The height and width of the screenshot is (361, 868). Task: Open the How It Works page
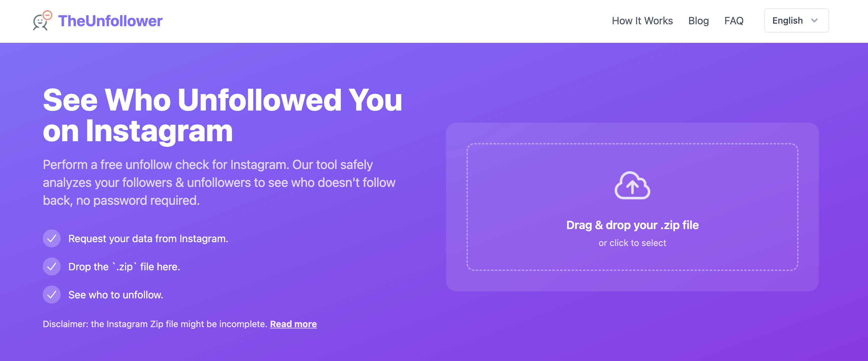642,21
